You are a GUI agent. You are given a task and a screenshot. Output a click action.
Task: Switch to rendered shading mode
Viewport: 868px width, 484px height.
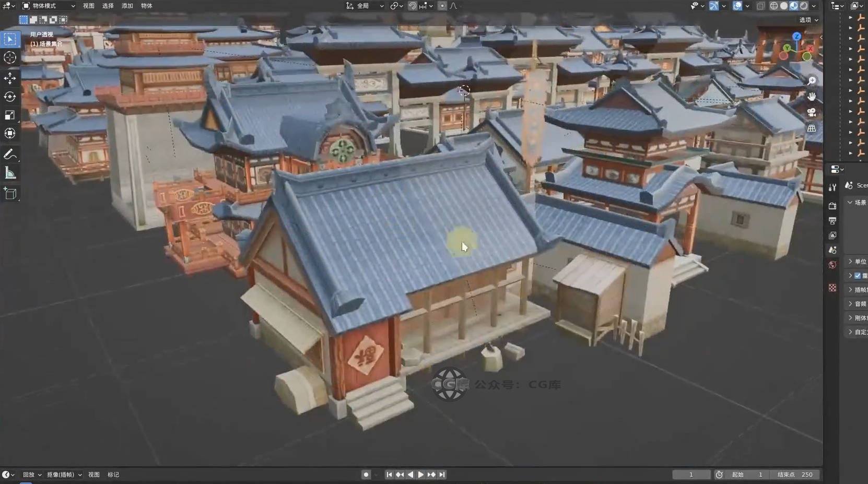[804, 6]
